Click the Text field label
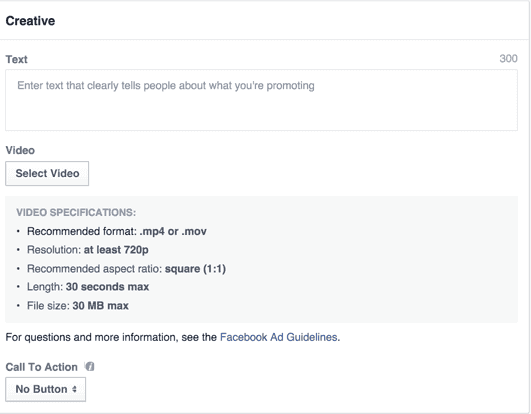This screenshot has height=414, width=531. 17,59
